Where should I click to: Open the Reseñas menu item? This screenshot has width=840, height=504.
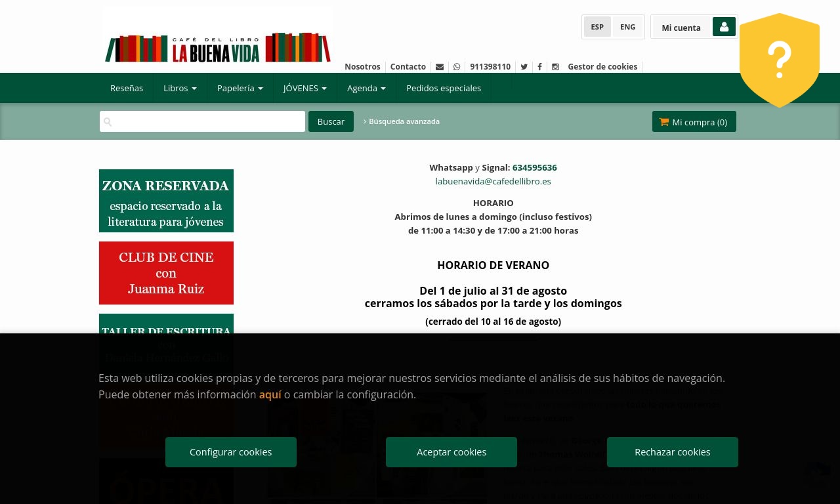(x=127, y=88)
